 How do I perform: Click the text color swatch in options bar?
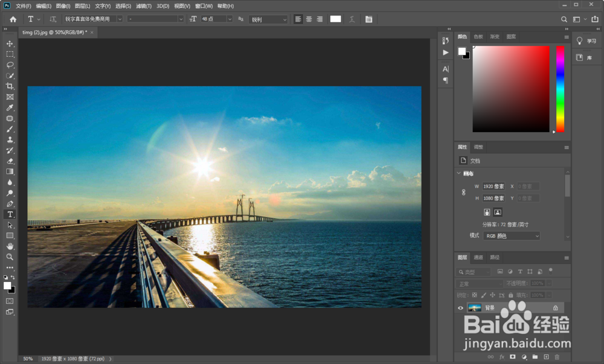pyautogui.click(x=335, y=19)
